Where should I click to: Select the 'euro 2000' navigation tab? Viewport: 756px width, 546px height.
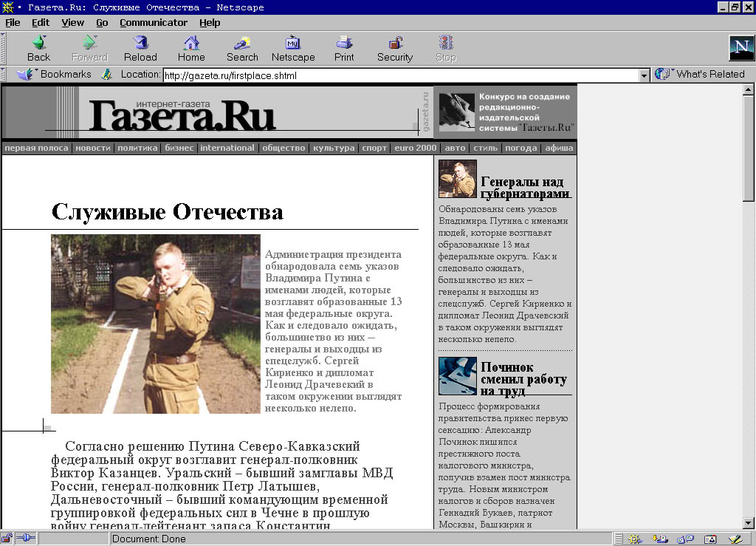(415, 148)
